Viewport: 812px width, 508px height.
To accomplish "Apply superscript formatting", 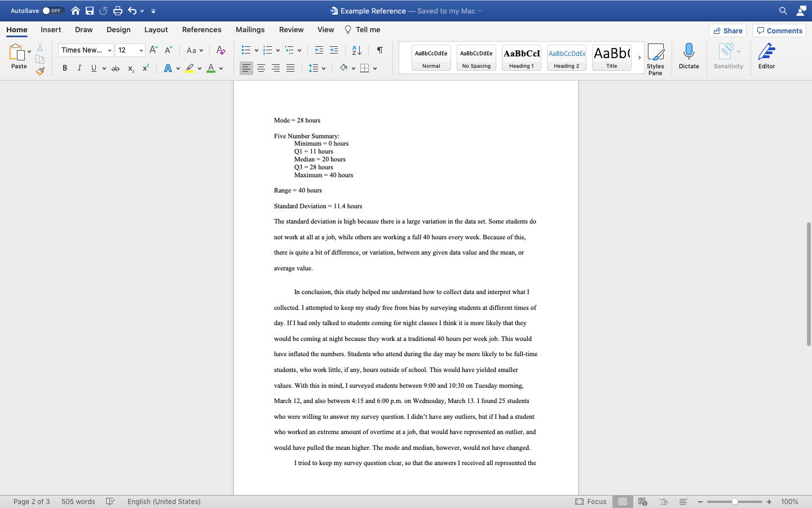I will (145, 68).
